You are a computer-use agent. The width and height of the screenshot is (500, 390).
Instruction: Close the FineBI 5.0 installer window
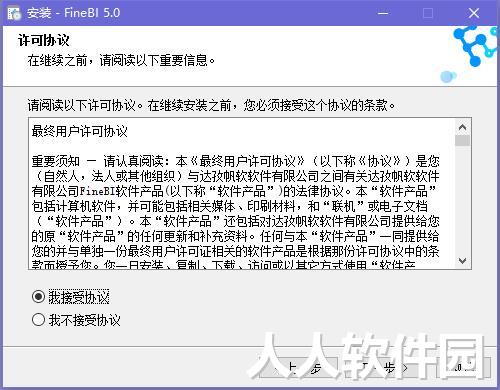474,13
